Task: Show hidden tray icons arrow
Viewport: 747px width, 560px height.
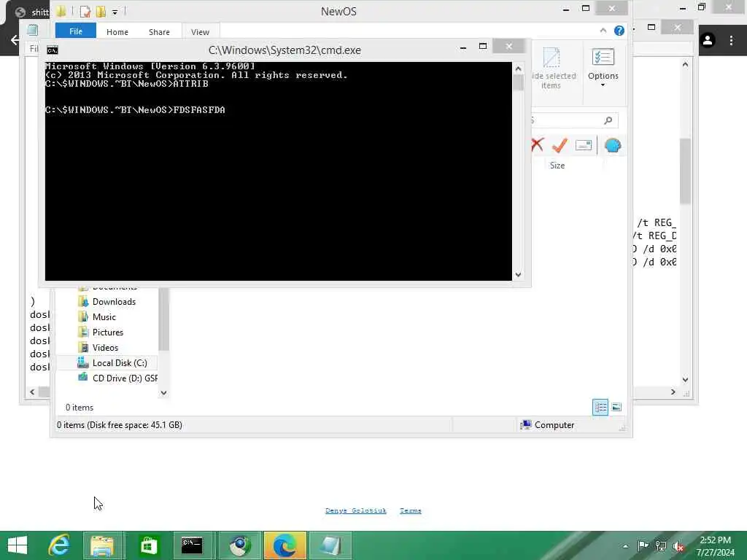Action: [x=625, y=546]
